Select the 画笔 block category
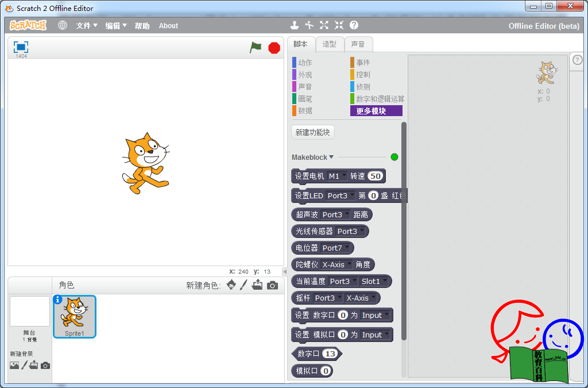Image resolution: width=588 pixels, height=388 pixels. click(302, 99)
